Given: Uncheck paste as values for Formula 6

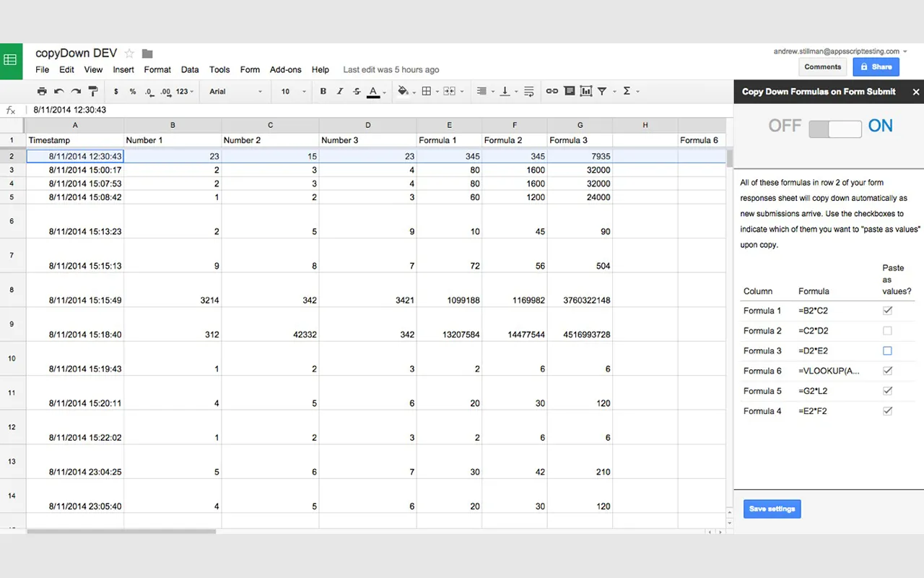Looking at the screenshot, I should tap(887, 371).
